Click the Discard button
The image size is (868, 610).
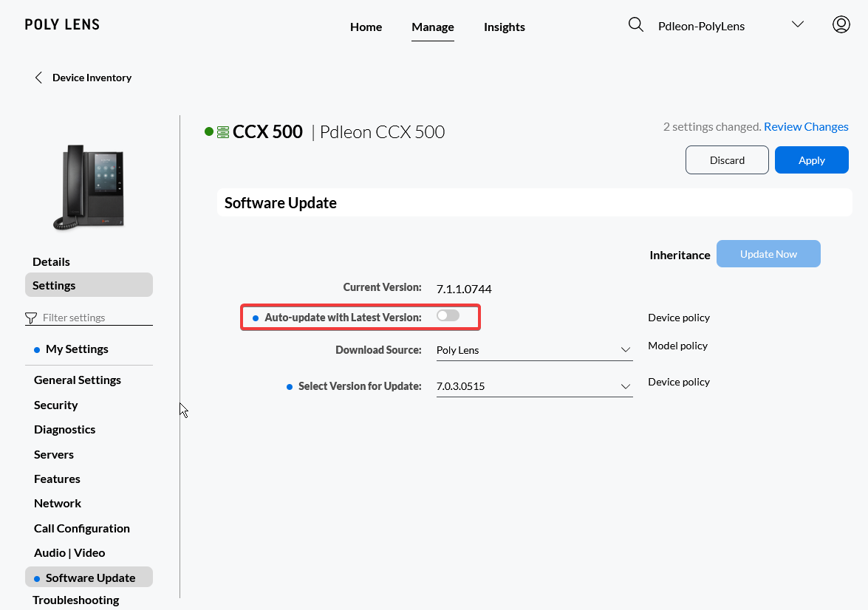pyautogui.click(x=727, y=160)
